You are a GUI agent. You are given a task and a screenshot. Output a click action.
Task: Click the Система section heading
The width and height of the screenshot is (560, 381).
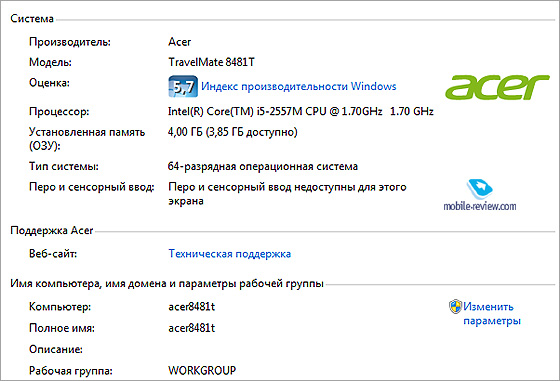click(32, 19)
